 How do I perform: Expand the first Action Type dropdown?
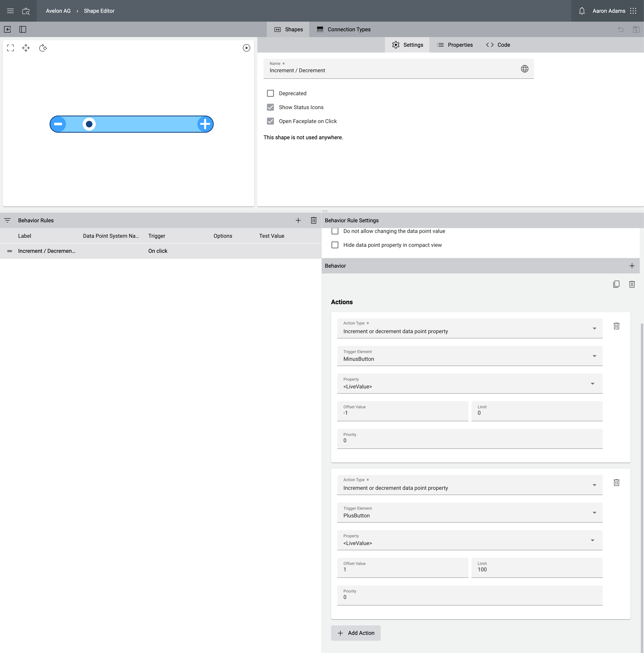(x=470, y=328)
